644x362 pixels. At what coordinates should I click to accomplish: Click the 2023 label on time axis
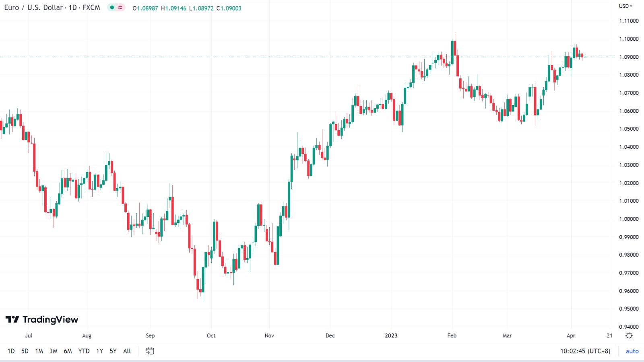(391, 335)
